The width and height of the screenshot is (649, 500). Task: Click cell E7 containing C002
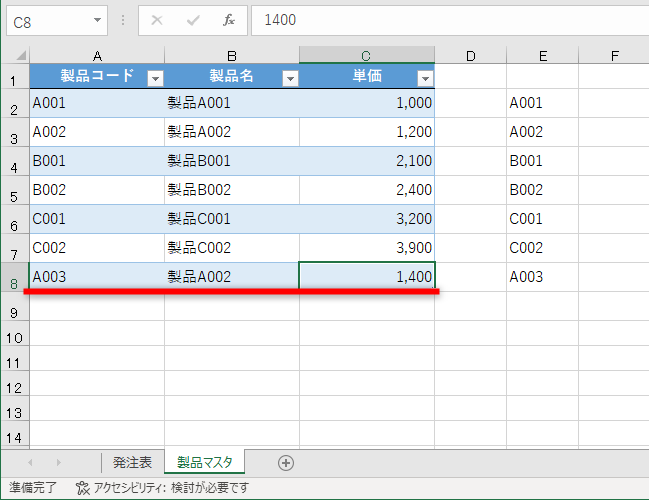click(x=543, y=248)
